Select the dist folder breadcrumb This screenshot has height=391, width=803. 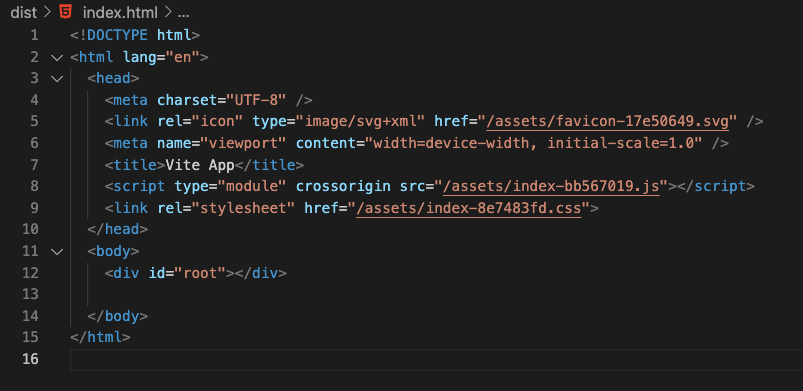pyautogui.click(x=24, y=12)
